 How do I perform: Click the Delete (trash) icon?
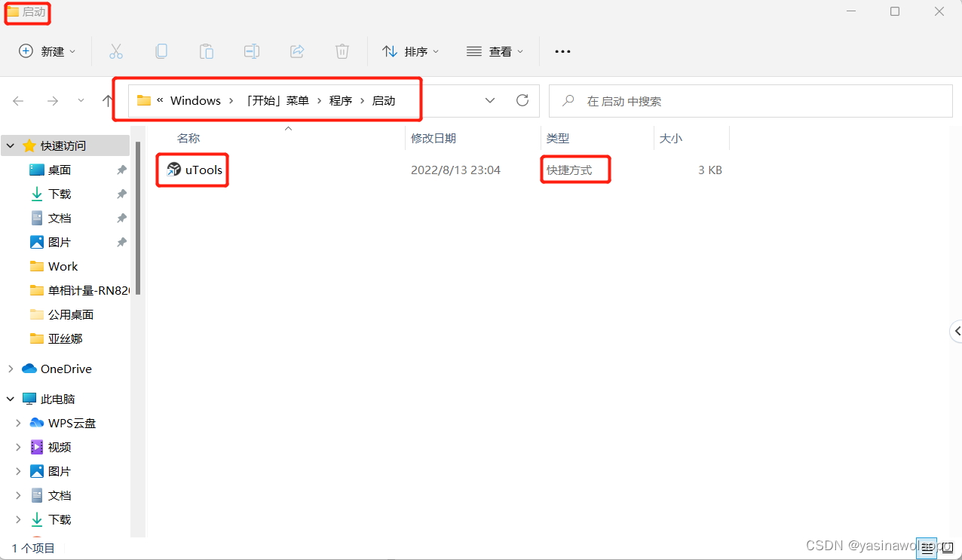(x=342, y=50)
